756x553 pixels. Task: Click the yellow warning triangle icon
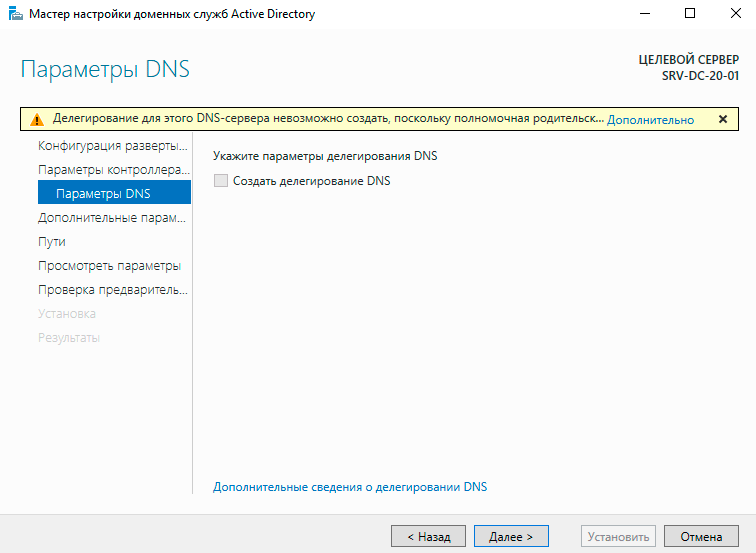tap(37, 120)
